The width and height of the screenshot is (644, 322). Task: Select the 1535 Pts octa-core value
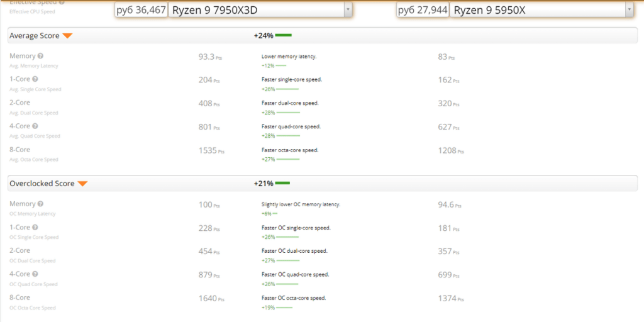point(211,150)
